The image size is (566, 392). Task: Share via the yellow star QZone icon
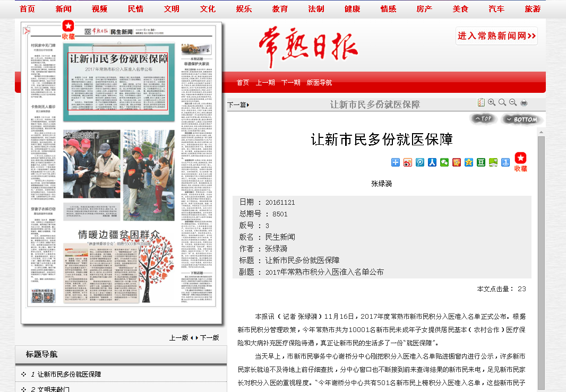click(x=468, y=162)
